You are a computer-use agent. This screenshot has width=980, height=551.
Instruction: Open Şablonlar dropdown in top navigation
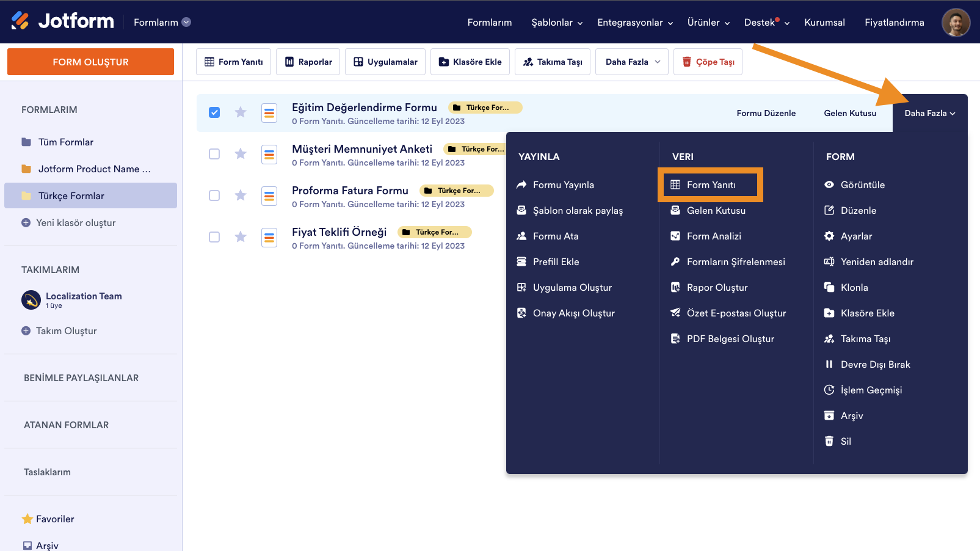557,23
